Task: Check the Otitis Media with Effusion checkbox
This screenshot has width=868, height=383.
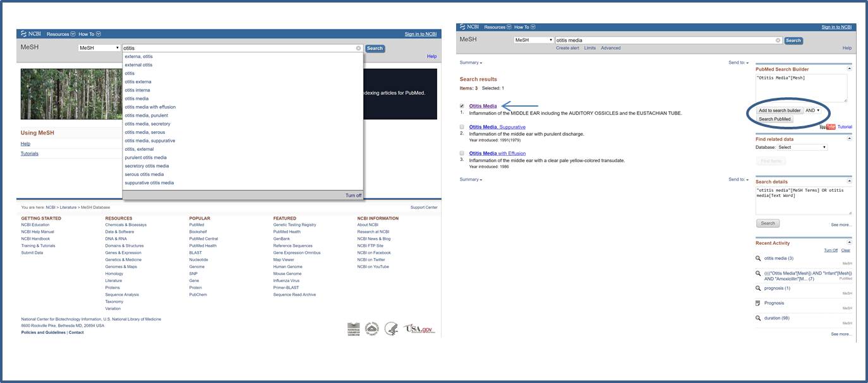Action: click(x=462, y=153)
